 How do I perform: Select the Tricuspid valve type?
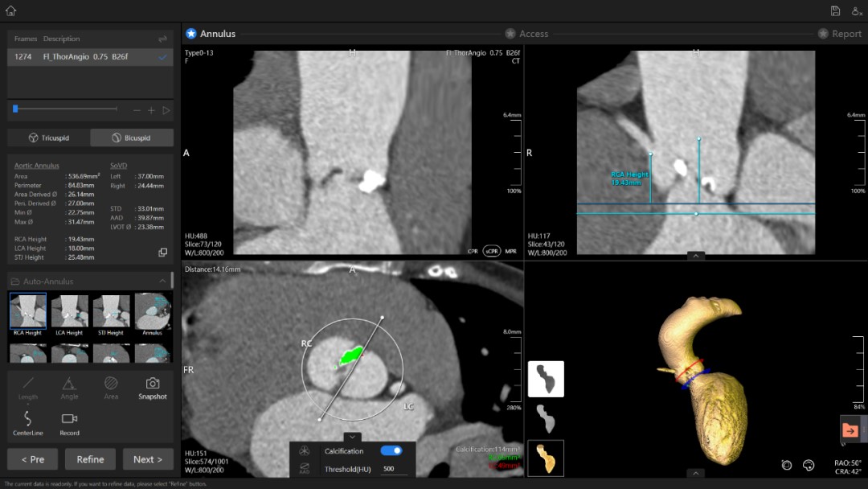click(x=48, y=138)
